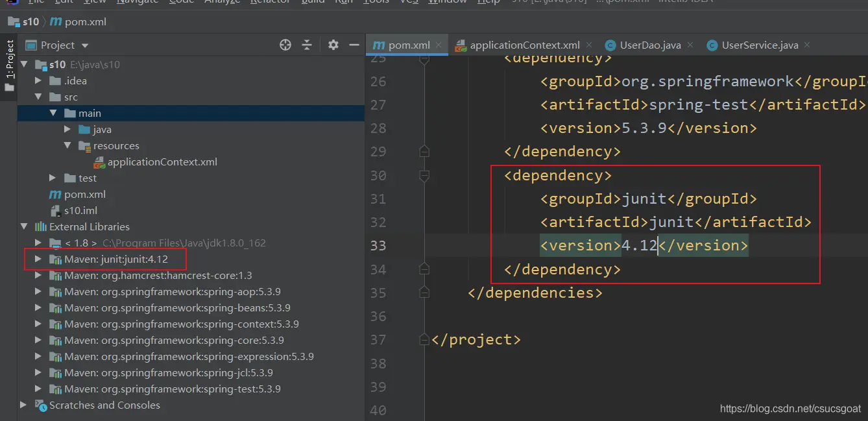868x421 pixels.
Task: Expand Maven: junit:junit:4.12 library node
Action: [38, 259]
